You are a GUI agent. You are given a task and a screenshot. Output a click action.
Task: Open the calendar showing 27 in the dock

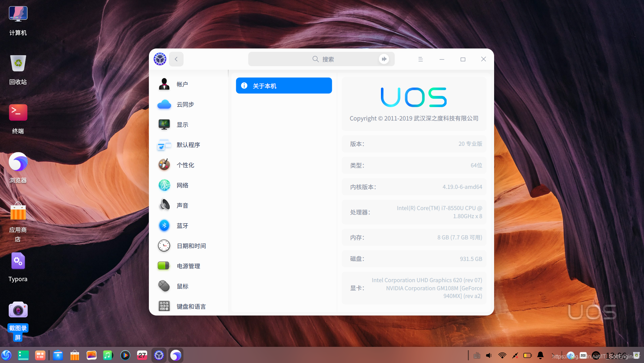[142, 355]
